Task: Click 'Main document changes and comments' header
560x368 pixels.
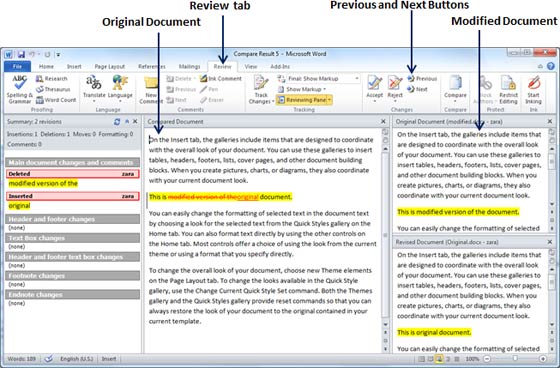Action: [72, 163]
